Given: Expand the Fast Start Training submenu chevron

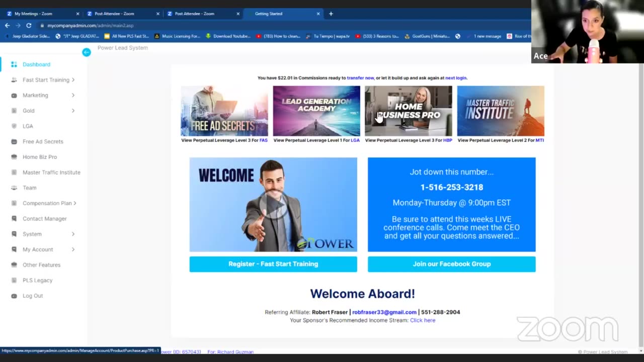Looking at the screenshot, I should (x=73, y=80).
